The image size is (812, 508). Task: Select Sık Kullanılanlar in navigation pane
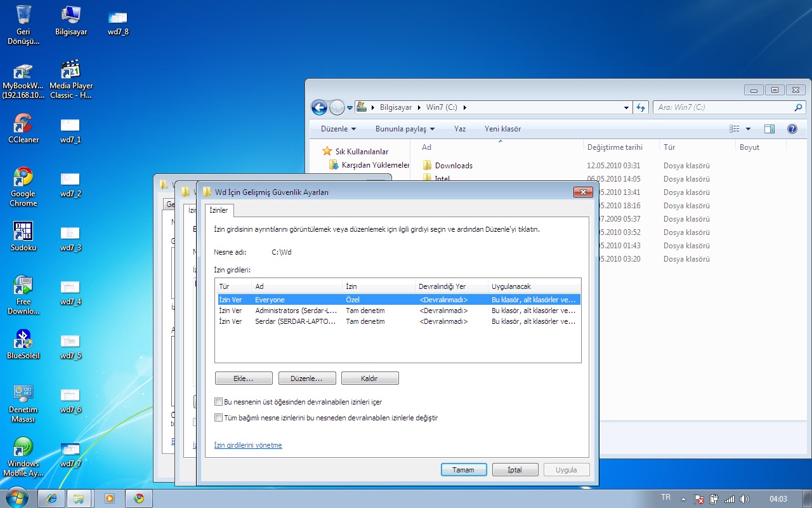pyautogui.click(x=362, y=152)
